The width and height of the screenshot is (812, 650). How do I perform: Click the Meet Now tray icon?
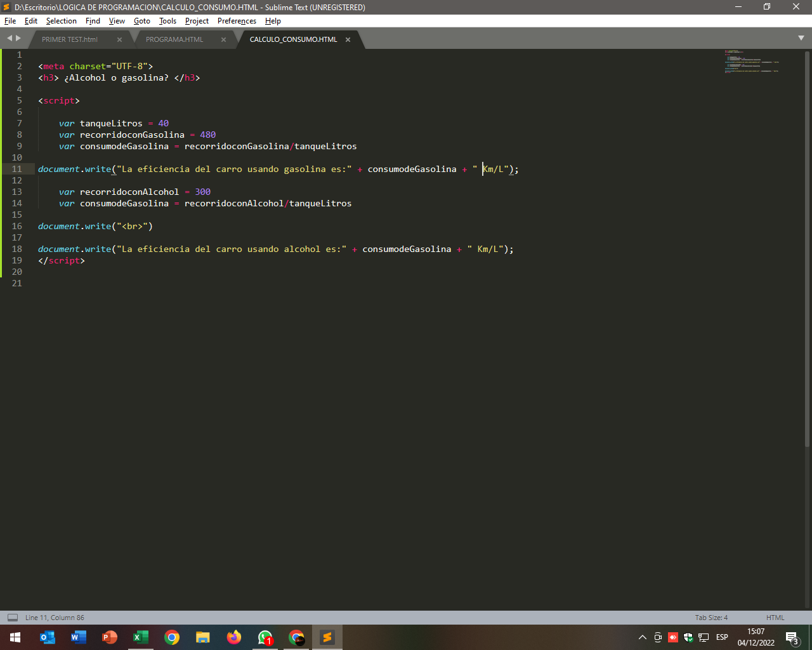658,637
